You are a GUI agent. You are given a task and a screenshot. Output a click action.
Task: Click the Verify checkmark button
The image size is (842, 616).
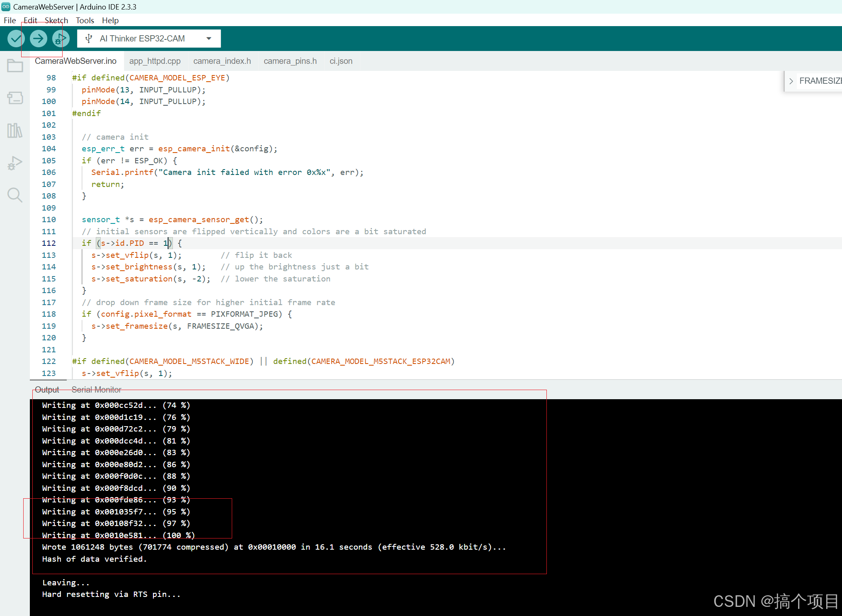coord(16,39)
